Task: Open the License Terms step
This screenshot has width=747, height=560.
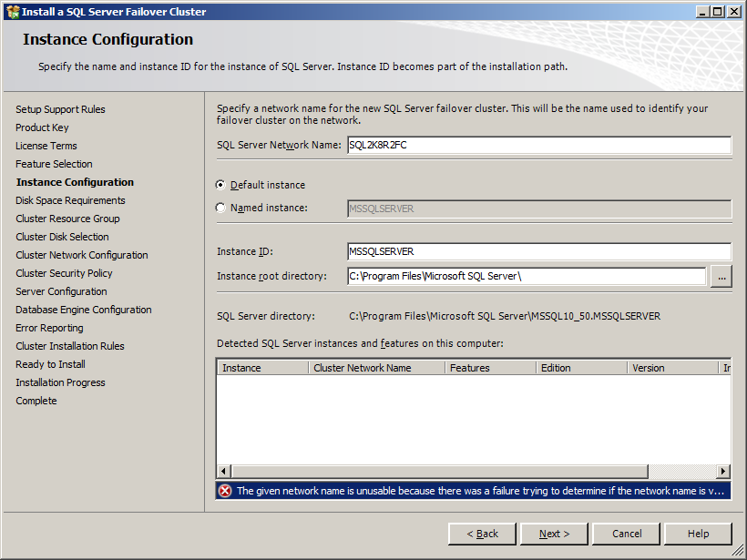Action: [x=46, y=146]
